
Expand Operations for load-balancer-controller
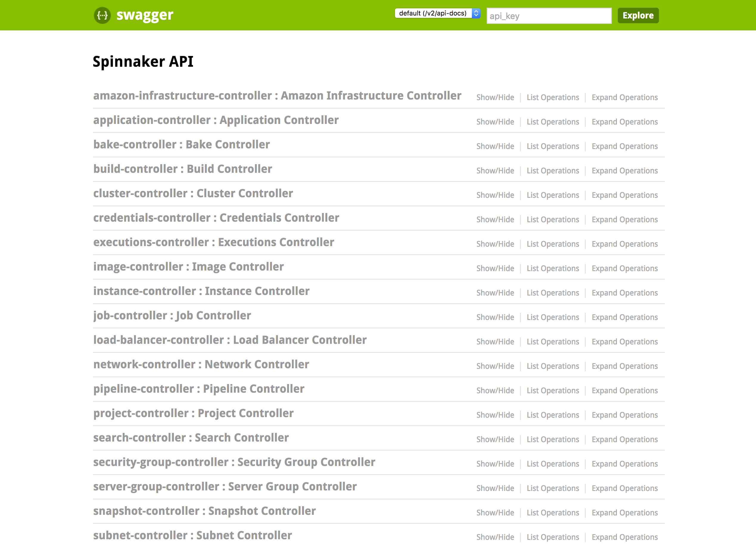pos(624,342)
